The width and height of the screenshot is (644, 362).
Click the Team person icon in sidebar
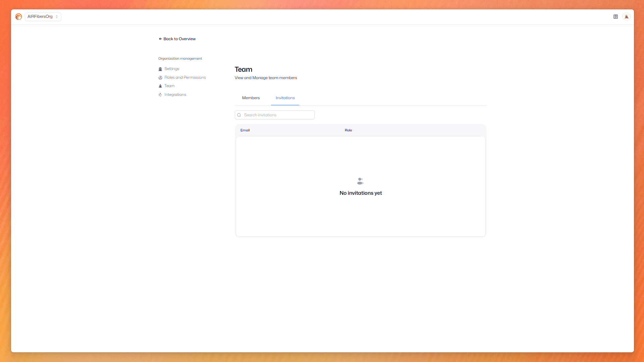click(x=160, y=86)
